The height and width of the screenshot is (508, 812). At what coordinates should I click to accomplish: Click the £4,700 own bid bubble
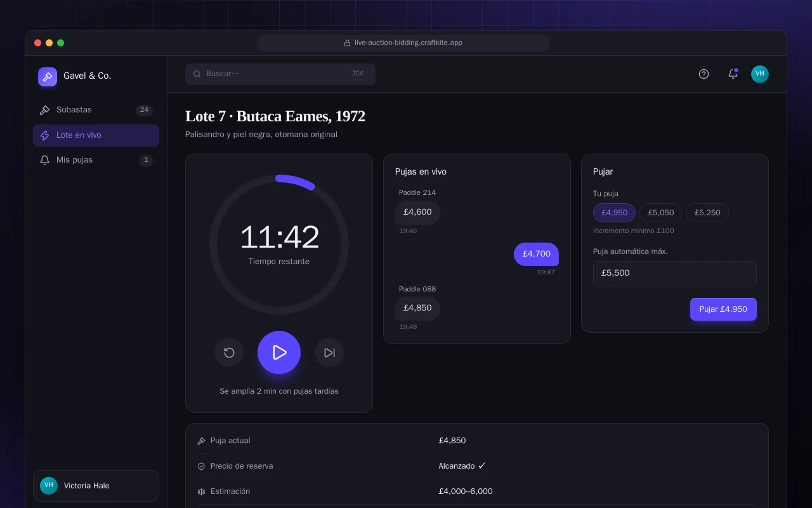click(536, 254)
